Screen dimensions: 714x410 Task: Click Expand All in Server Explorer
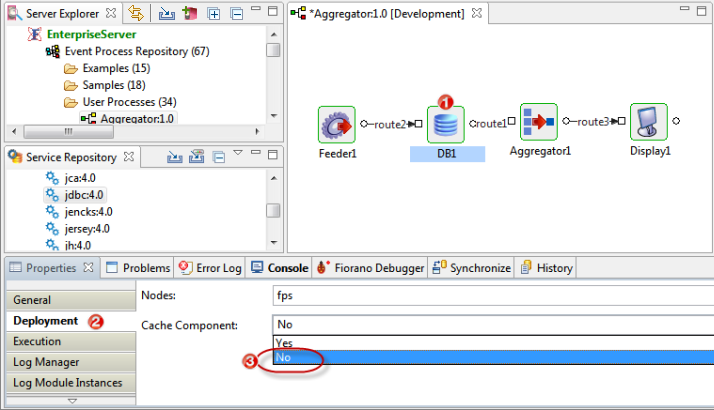point(214,14)
